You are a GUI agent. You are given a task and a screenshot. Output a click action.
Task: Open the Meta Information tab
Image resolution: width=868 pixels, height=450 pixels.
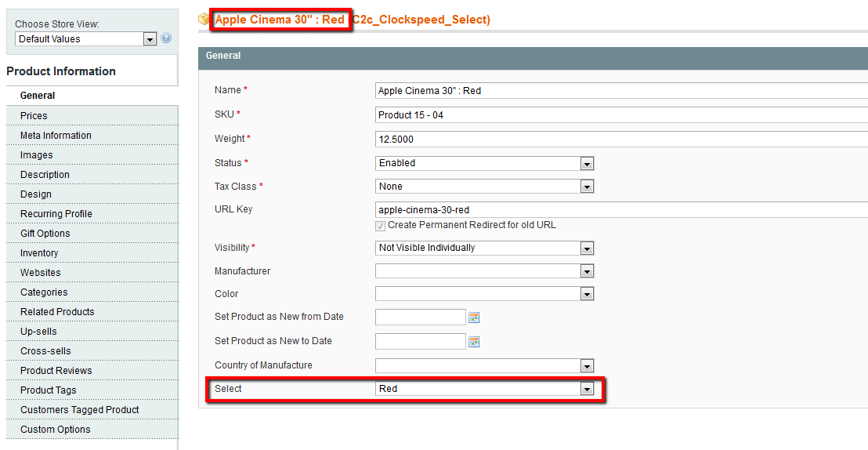click(x=92, y=135)
